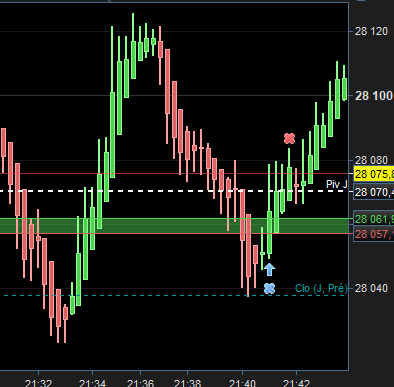The image size is (394, 387).
Task: Click the blue X marker below the arrow
Action: coord(269,288)
